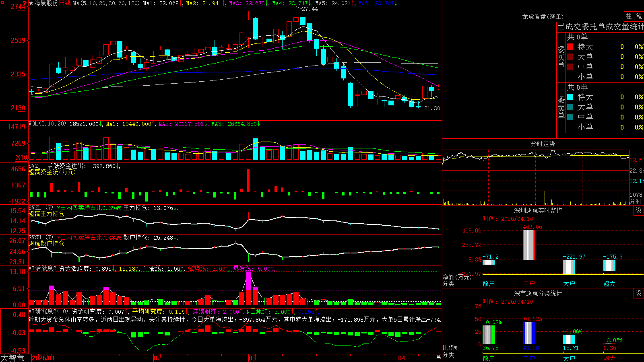Image resolution: width=644 pixels, height=362 pixels.
Task: Click the X10 volume scale marker
Action: coord(21,157)
